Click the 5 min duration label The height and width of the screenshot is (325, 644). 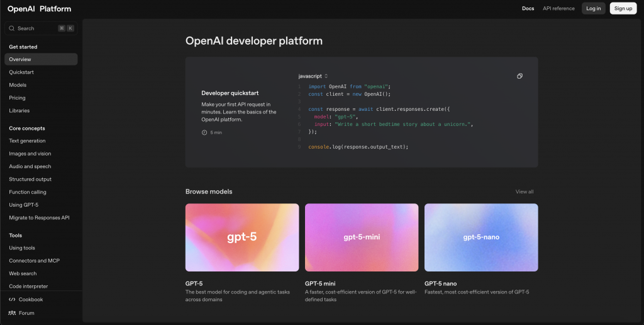point(216,132)
